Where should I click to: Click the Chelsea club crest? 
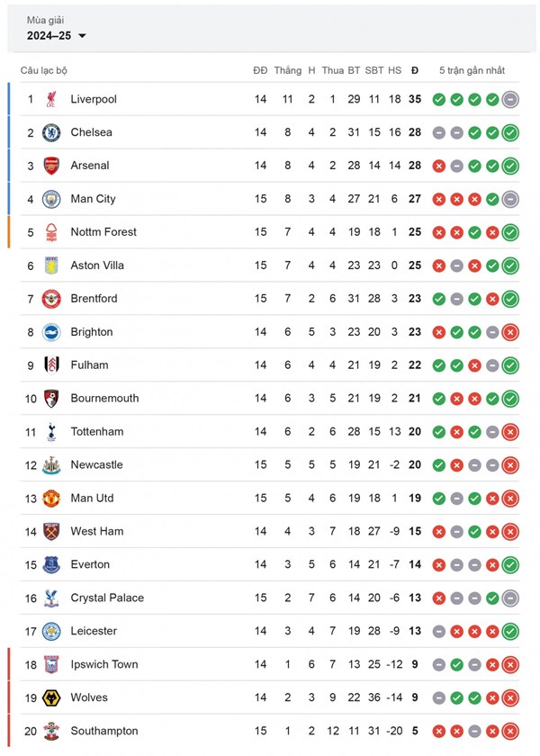(51, 132)
